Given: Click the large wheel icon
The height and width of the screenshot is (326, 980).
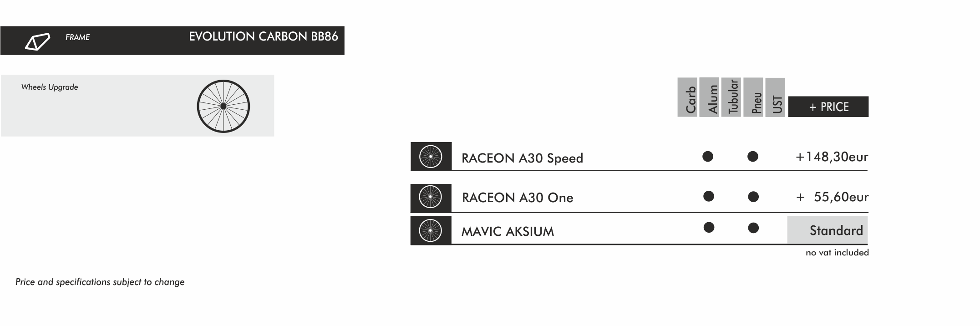Looking at the screenshot, I should point(223,107).
